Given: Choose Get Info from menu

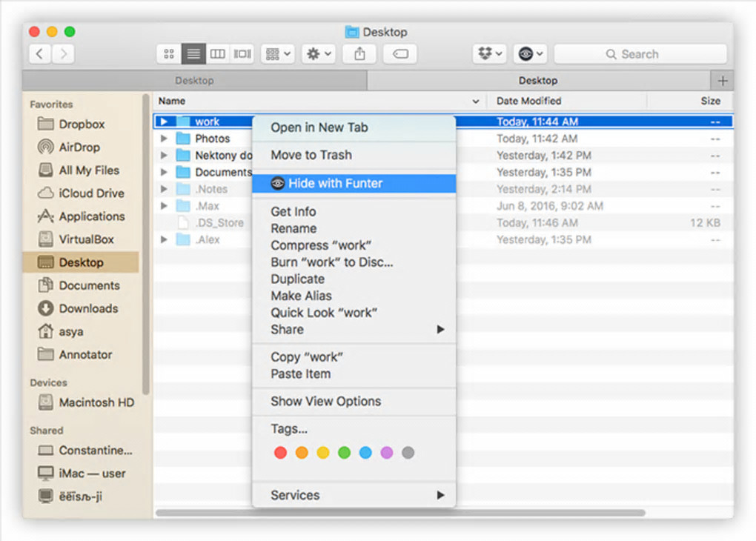Looking at the screenshot, I should pyautogui.click(x=354, y=212).
